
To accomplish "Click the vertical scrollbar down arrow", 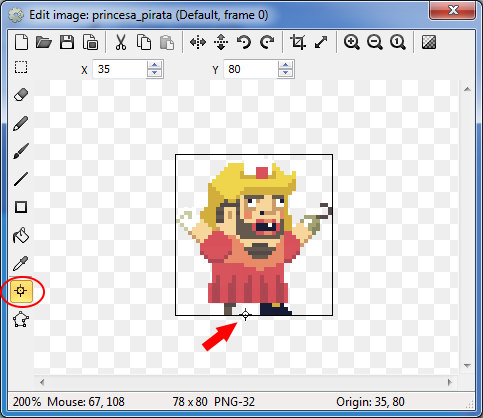I will pyautogui.click(x=467, y=366).
